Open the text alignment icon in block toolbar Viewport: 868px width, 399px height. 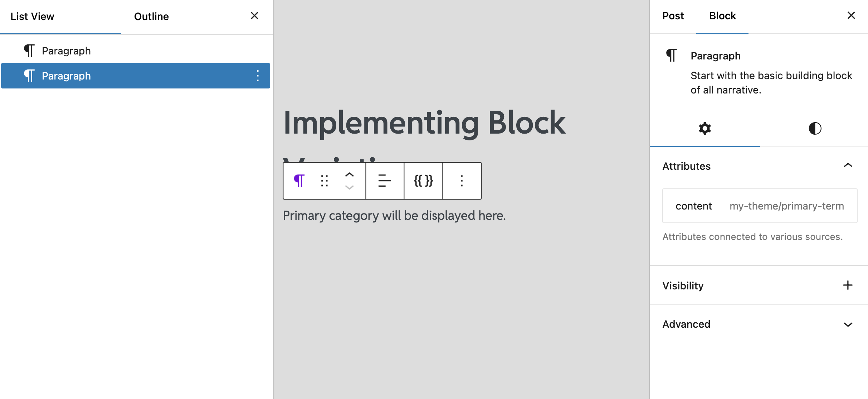pyautogui.click(x=384, y=181)
